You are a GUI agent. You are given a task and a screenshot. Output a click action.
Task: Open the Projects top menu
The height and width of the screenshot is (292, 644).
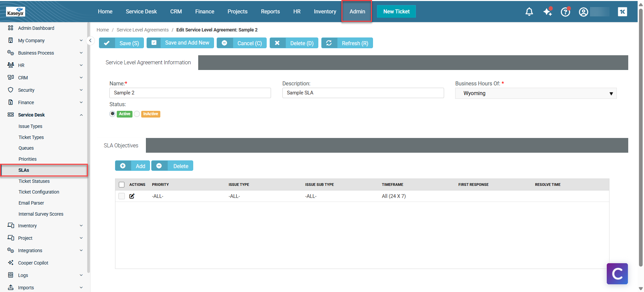[237, 11]
